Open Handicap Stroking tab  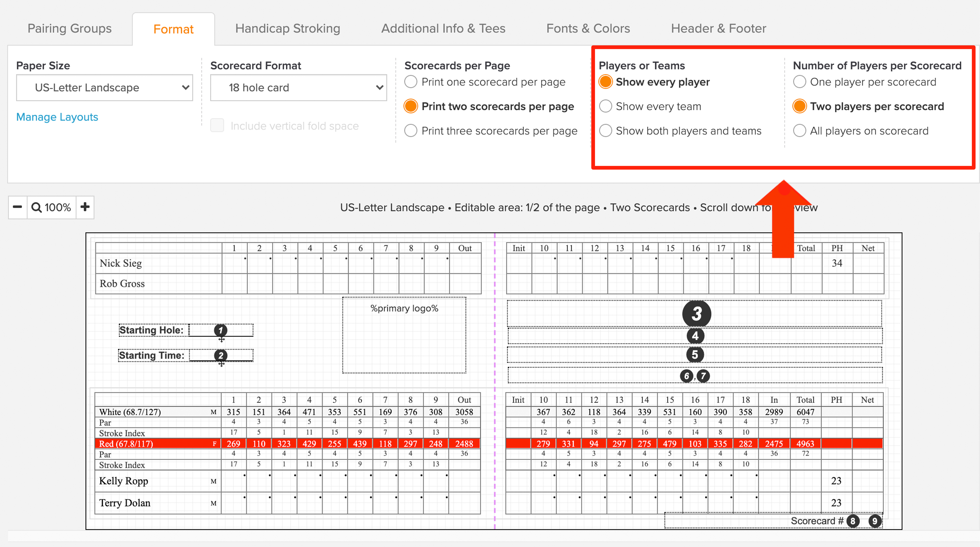[x=288, y=29]
